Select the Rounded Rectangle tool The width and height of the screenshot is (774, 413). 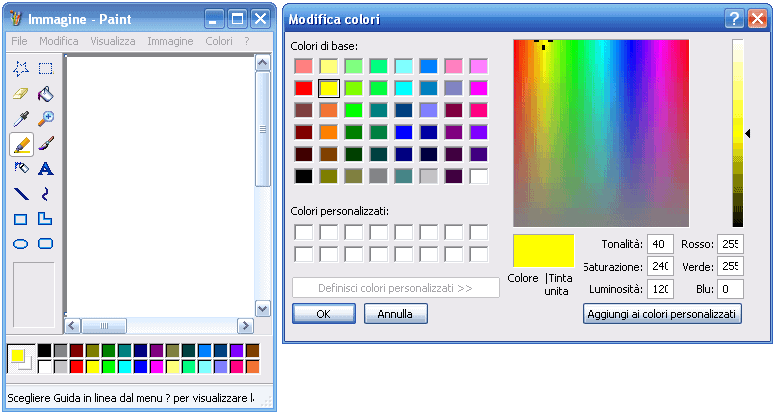click(45, 244)
